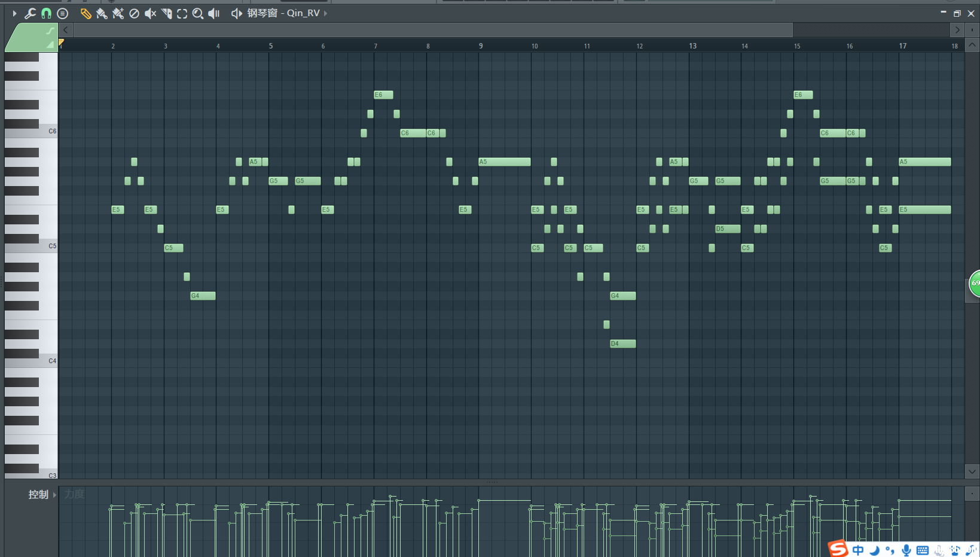Click the 钢琴窗 - Qin_RV title text
980x557 pixels.
283,13
